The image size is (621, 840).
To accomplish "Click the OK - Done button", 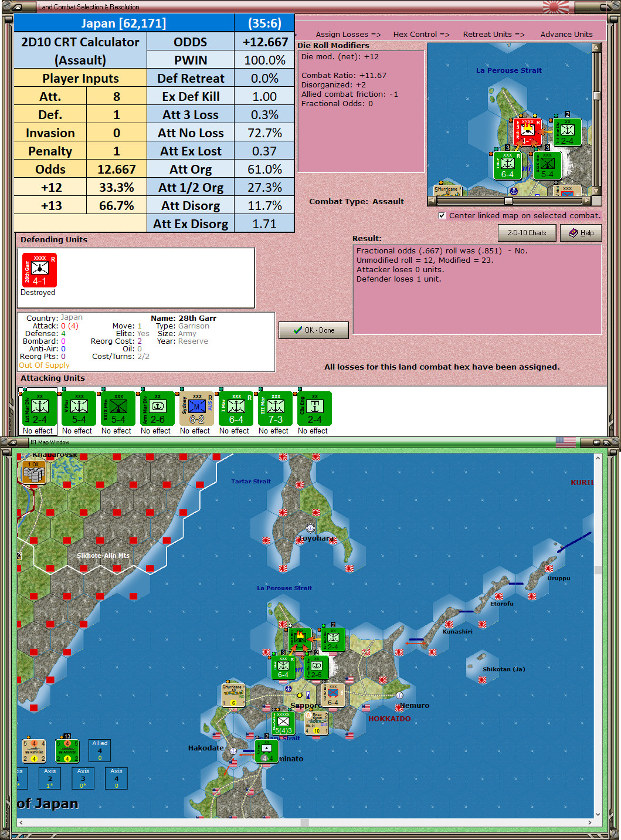I will (x=314, y=330).
